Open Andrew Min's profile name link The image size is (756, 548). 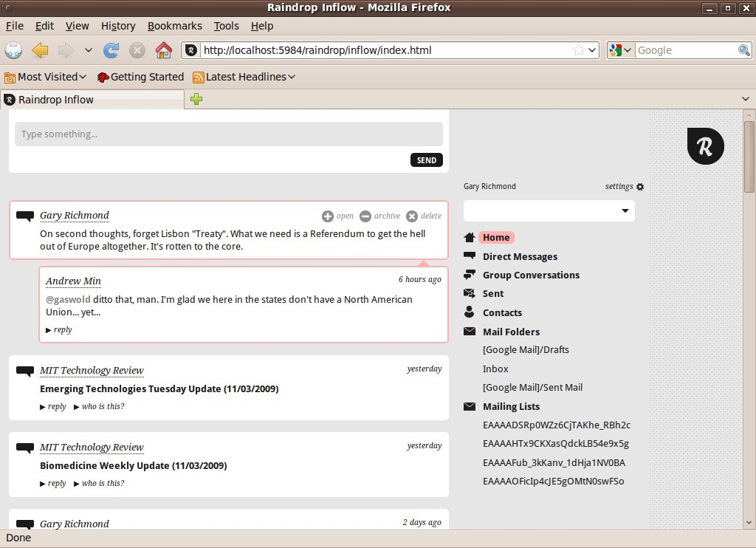coord(73,281)
